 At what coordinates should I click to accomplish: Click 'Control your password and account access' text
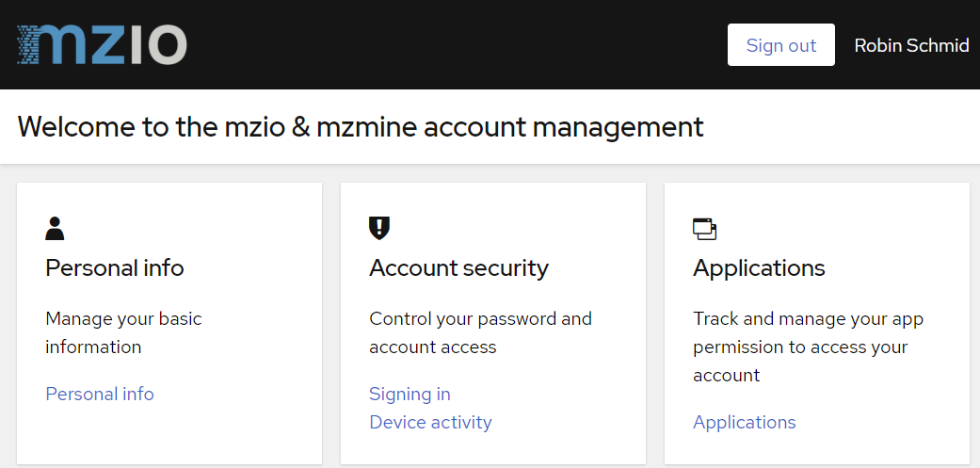point(481,332)
